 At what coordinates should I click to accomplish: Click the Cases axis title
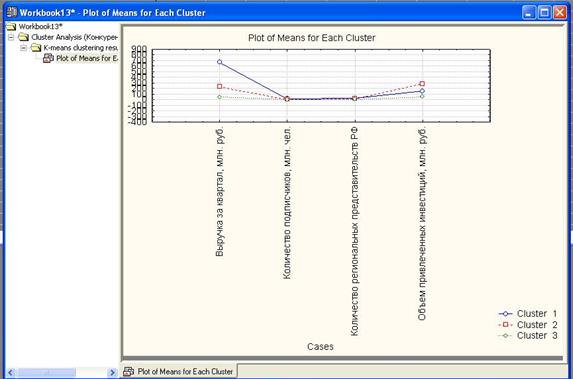(320, 346)
